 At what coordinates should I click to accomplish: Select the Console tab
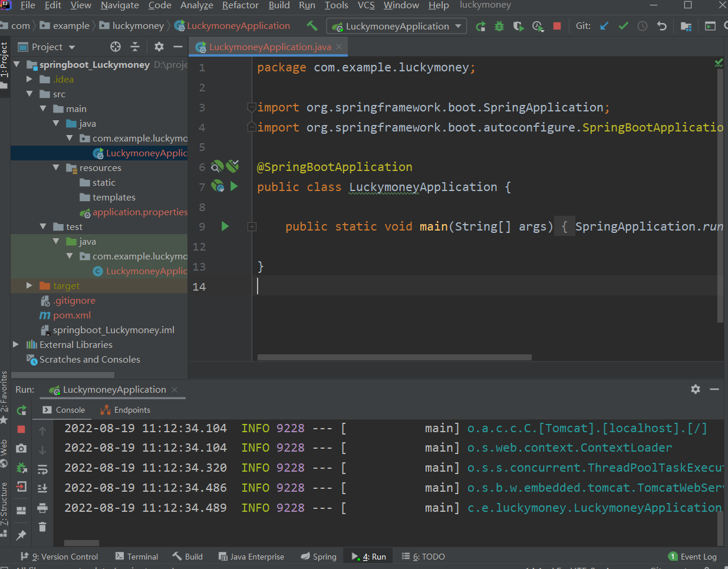point(64,410)
